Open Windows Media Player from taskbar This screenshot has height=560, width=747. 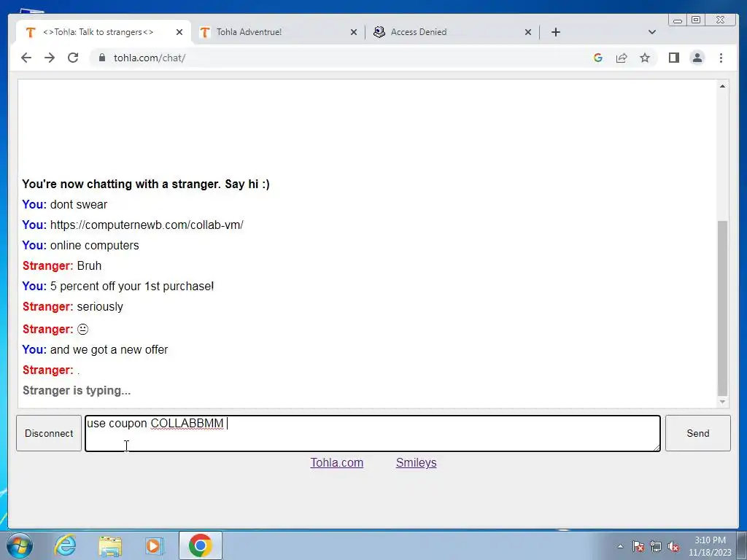(154, 545)
